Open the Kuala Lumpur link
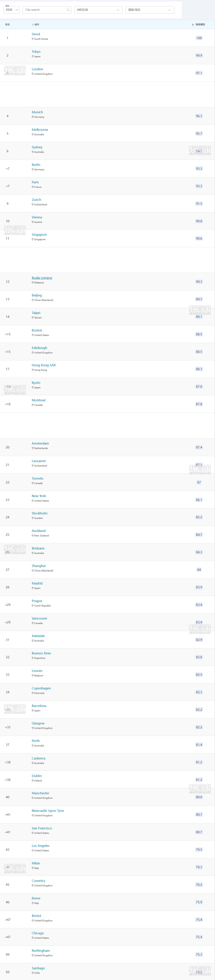215x980 pixels. [42, 278]
